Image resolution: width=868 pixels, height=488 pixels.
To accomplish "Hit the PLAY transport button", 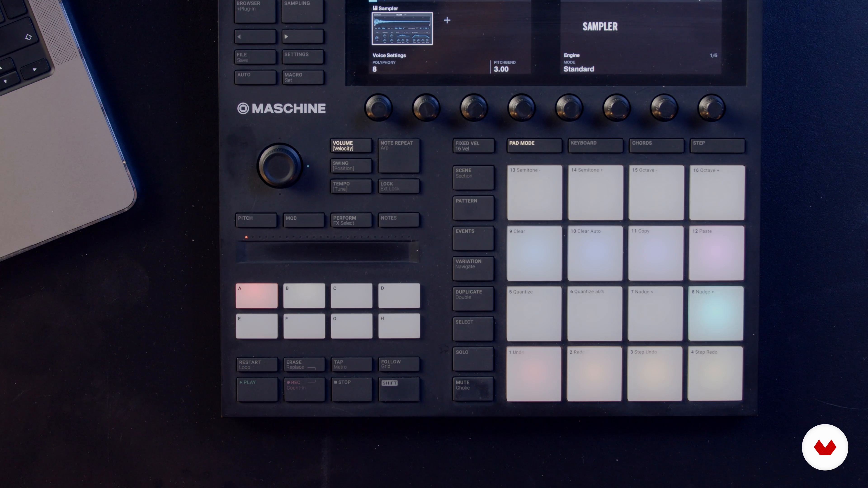I will [x=257, y=389].
